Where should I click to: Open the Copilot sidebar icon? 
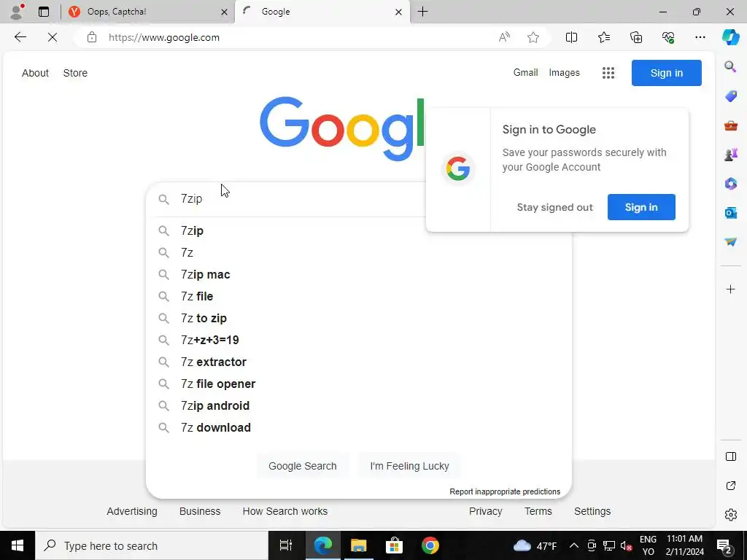[730, 37]
